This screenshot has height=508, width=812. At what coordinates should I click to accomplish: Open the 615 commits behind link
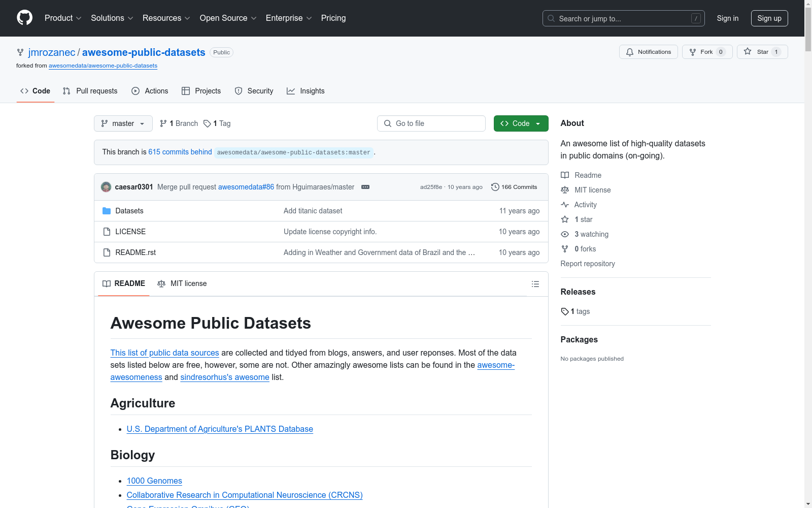(180, 152)
